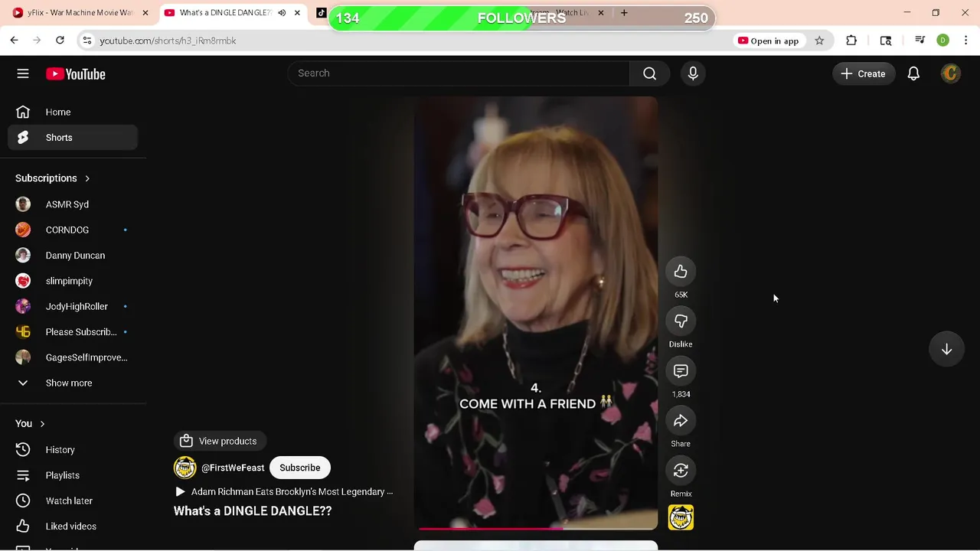Image resolution: width=980 pixels, height=551 pixels.
Task: Click the Open in app button
Action: 768,41
